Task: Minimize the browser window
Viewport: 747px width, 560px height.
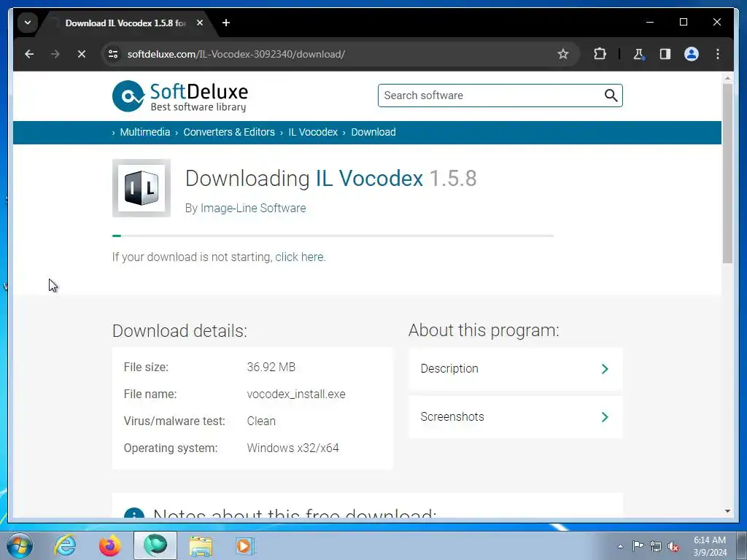Action: pyautogui.click(x=650, y=22)
